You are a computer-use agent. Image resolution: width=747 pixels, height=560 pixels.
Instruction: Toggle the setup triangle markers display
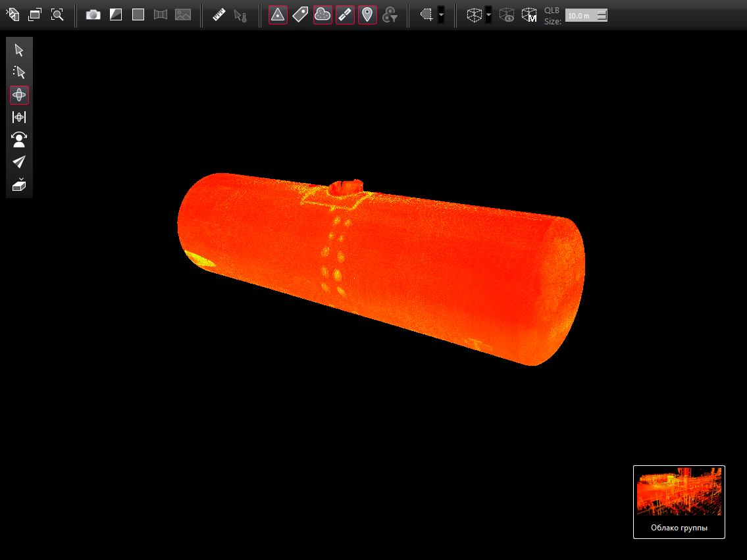pyautogui.click(x=278, y=14)
